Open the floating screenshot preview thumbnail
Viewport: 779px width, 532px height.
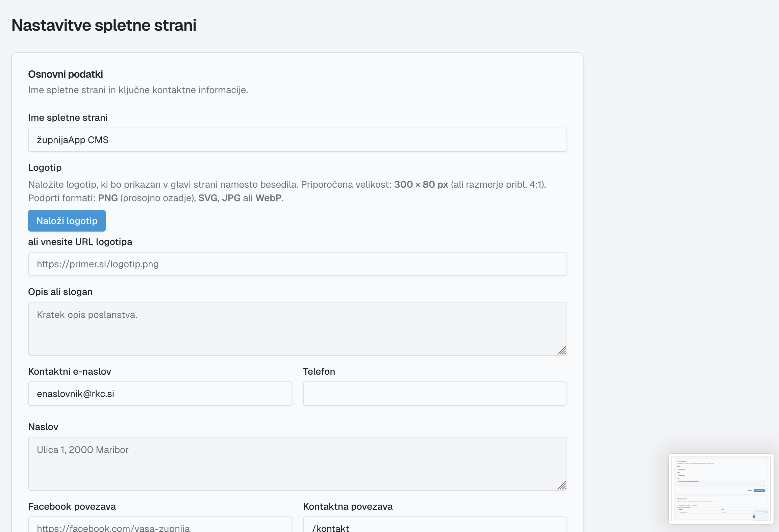point(721,488)
